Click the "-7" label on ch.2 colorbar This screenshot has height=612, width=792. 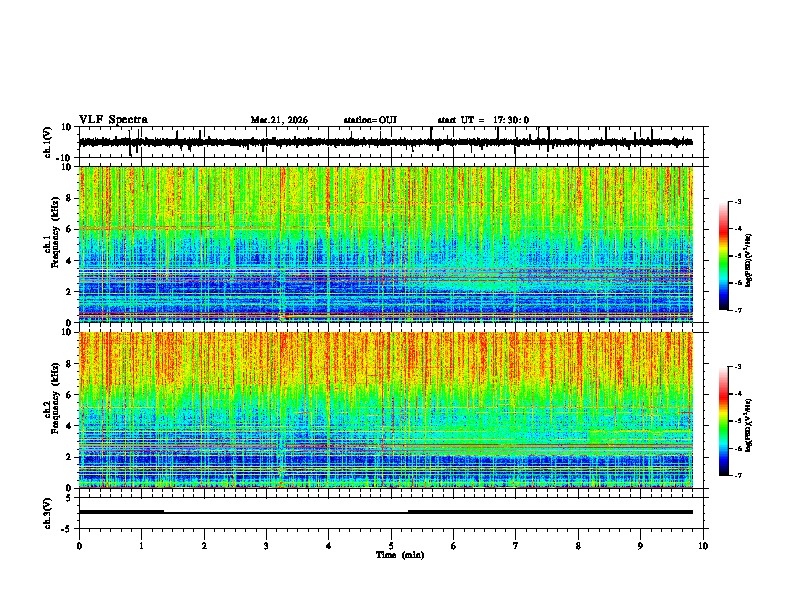pos(738,475)
